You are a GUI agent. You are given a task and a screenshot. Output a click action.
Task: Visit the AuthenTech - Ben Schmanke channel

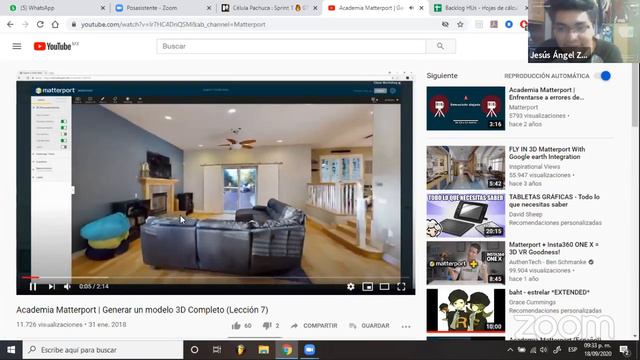pos(547,262)
